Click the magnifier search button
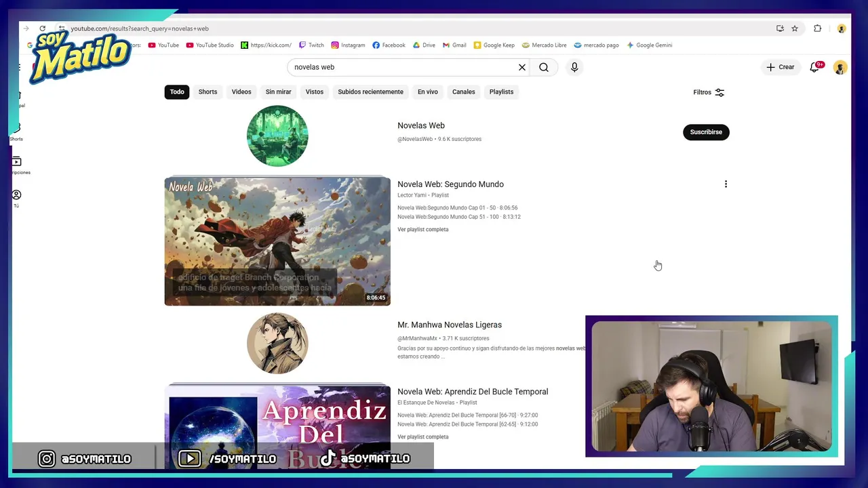This screenshot has width=868, height=488. coord(544,67)
